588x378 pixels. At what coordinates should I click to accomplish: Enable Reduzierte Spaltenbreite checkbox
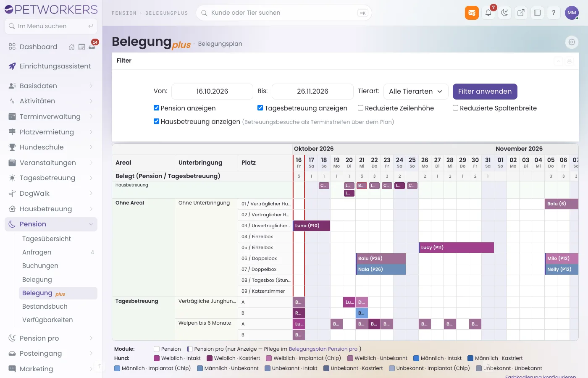click(455, 108)
